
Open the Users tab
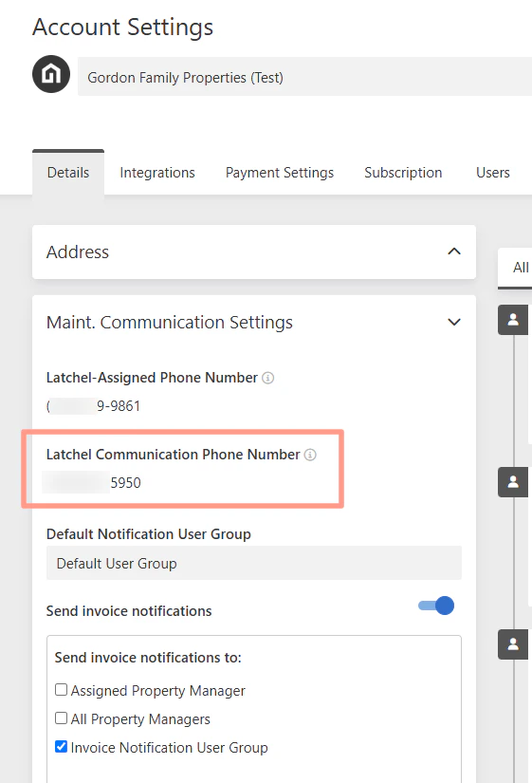tap(493, 173)
